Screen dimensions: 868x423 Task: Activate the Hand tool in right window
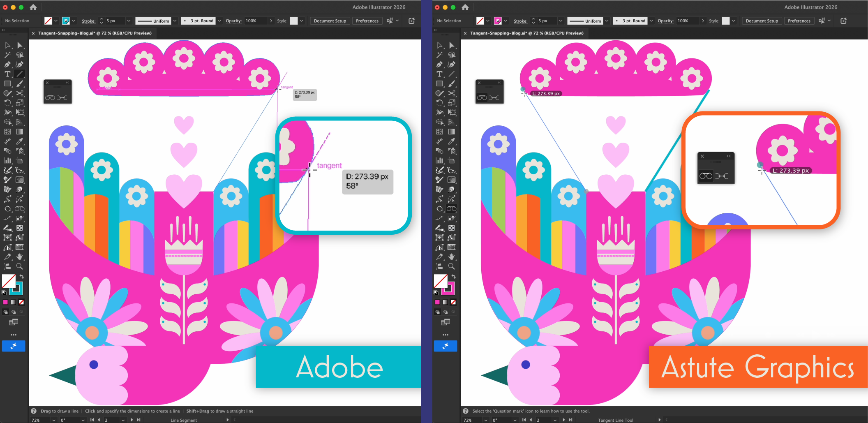click(x=452, y=257)
